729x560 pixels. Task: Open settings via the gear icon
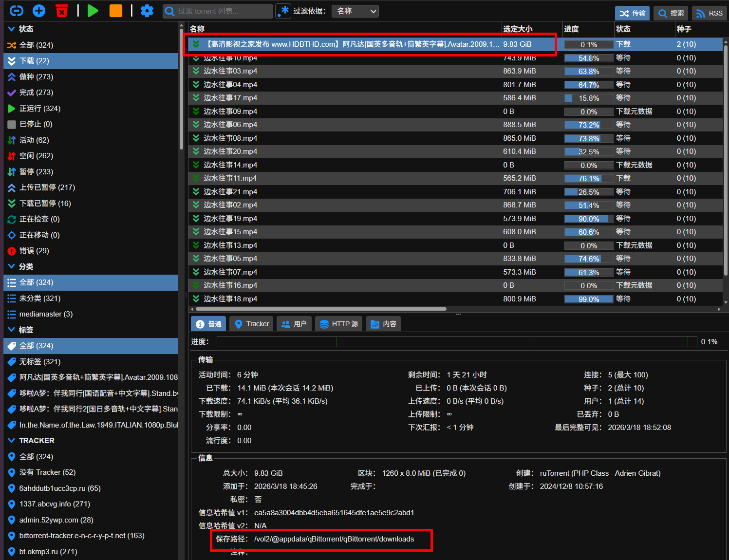click(x=147, y=11)
